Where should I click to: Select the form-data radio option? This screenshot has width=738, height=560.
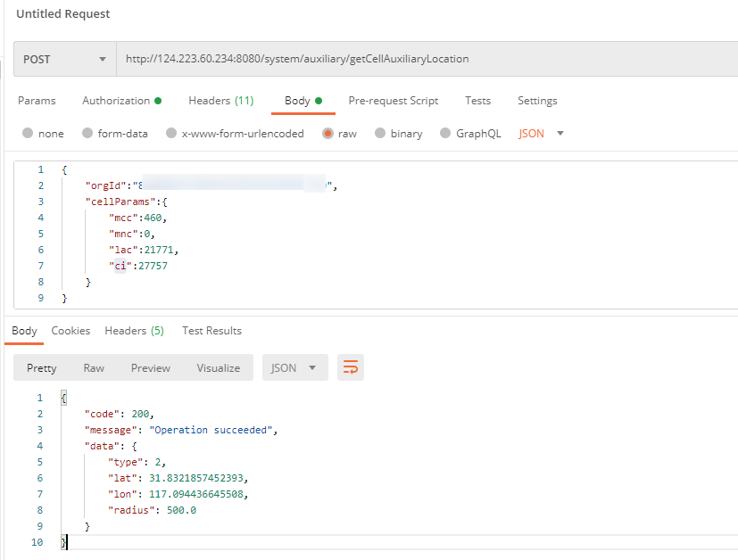tap(87, 134)
